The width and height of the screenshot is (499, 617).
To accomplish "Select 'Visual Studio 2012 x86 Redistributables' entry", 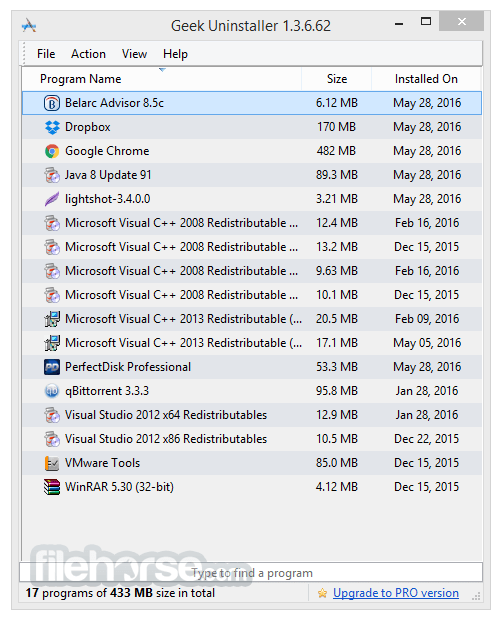I will coord(166,439).
